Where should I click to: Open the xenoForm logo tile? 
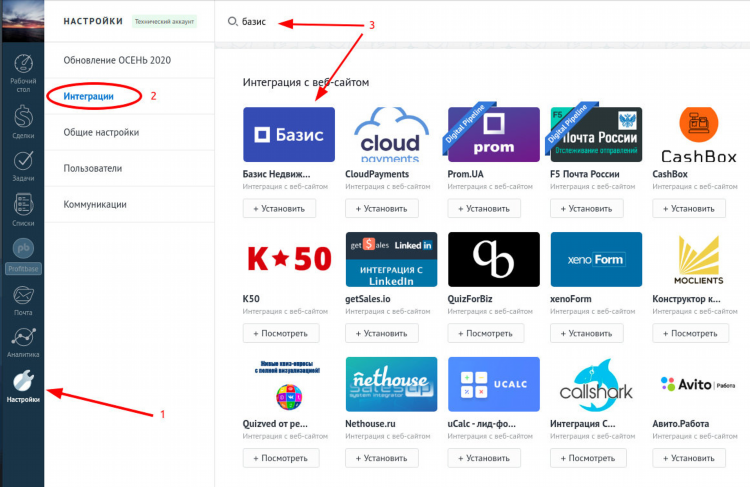point(596,259)
